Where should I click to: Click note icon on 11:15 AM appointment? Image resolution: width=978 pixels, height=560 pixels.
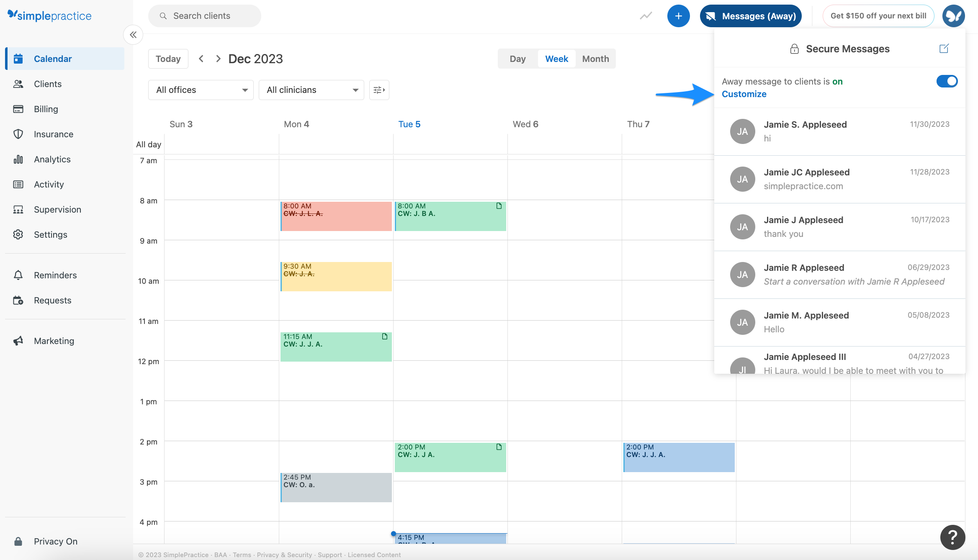tap(384, 337)
